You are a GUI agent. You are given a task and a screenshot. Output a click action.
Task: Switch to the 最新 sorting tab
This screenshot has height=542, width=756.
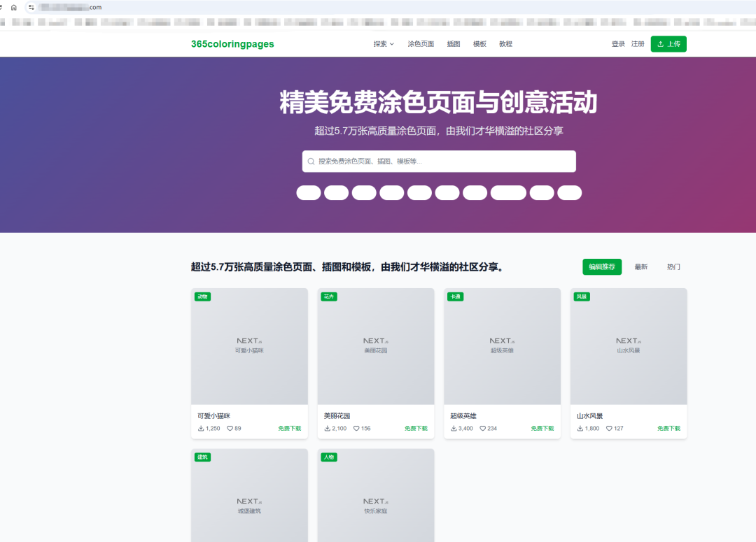click(x=641, y=266)
